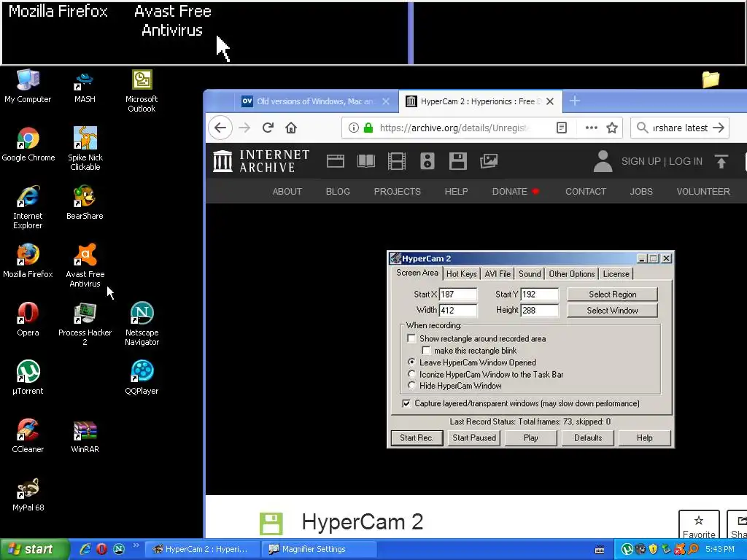Launch MASH desktop shortcut

(85, 86)
